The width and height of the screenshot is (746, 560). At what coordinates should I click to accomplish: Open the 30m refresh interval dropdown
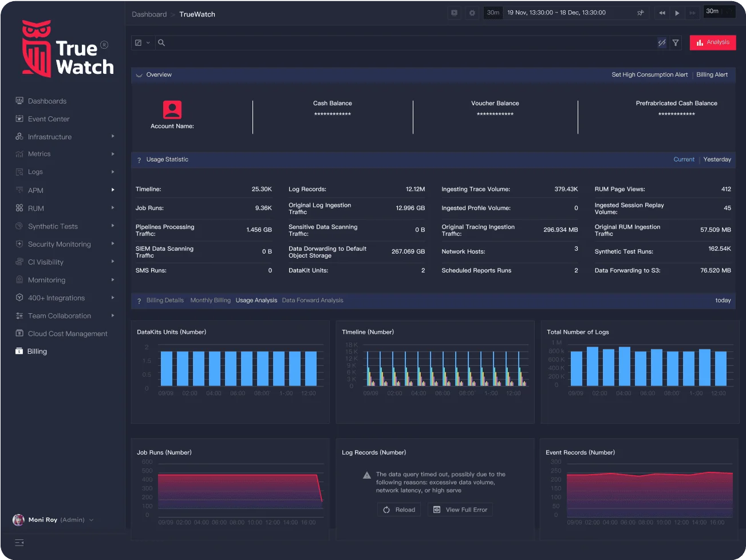[720, 11]
